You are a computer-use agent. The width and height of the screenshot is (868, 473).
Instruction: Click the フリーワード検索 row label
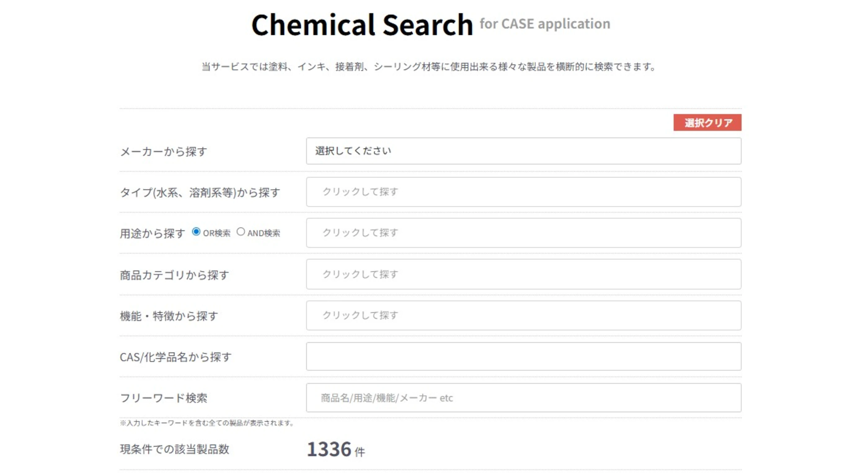pyautogui.click(x=163, y=398)
